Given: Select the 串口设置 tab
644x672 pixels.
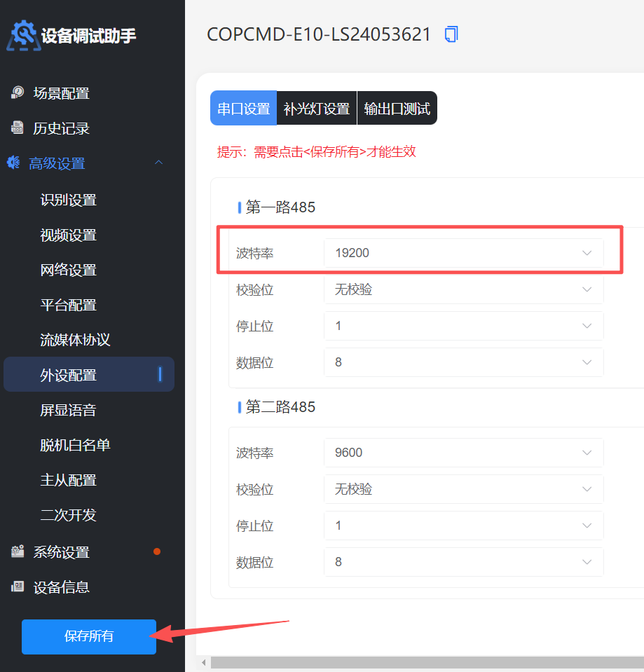Looking at the screenshot, I should 243,109.
